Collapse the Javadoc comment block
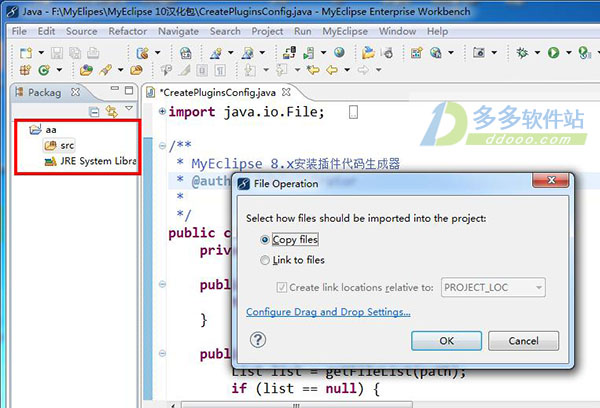This screenshot has height=408, width=600. (x=162, y=146)
